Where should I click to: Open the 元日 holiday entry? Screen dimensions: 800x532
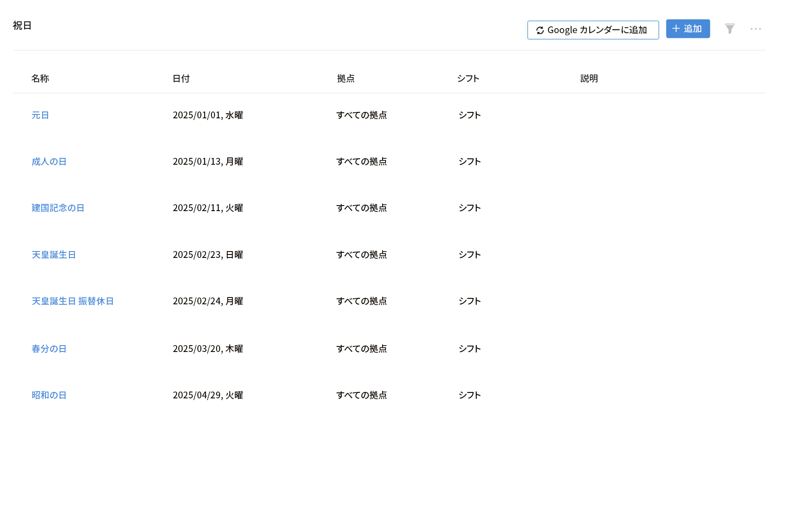click(40, 115)
